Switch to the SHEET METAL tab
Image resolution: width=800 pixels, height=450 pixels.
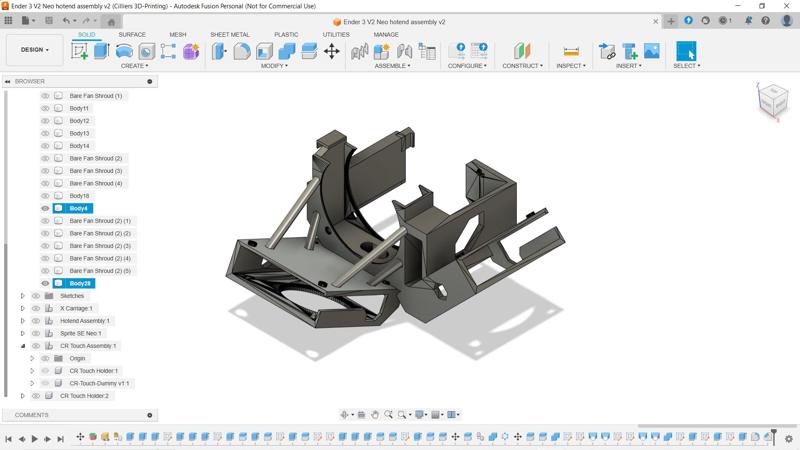230,34
